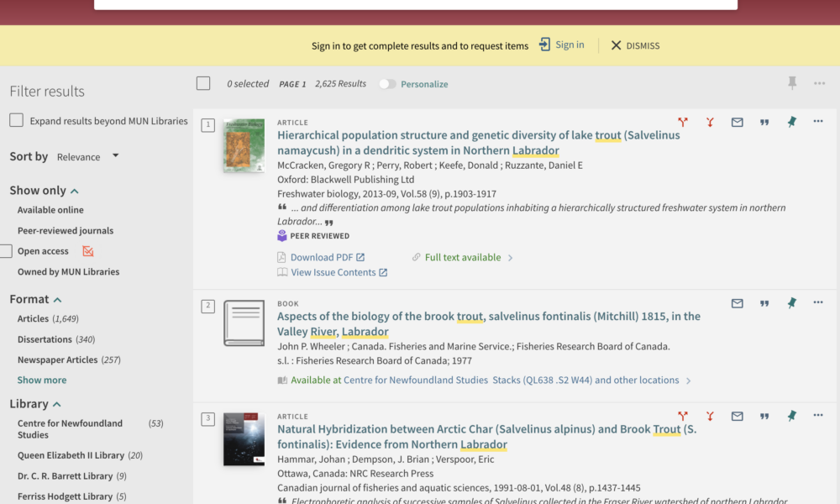The image size is (840, 504).
Task: Open more options ellipsis for result 3
Action: (x=818, y=416)
